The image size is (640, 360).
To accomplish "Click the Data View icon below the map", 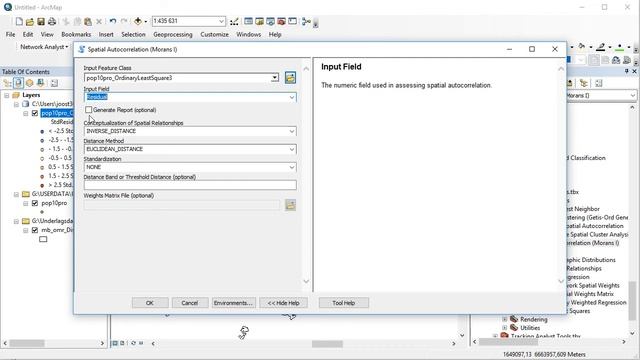I will [x=115, y=343].
